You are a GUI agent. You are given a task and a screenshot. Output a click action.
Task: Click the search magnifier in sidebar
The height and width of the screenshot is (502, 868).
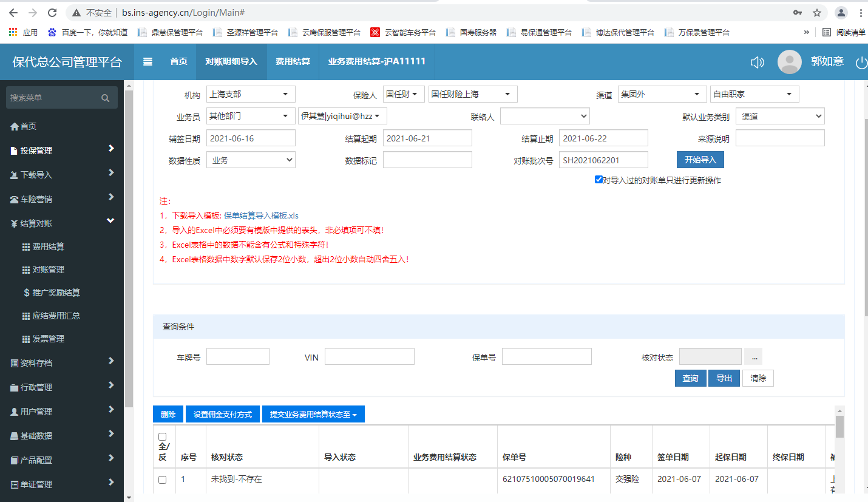point(105,98)
